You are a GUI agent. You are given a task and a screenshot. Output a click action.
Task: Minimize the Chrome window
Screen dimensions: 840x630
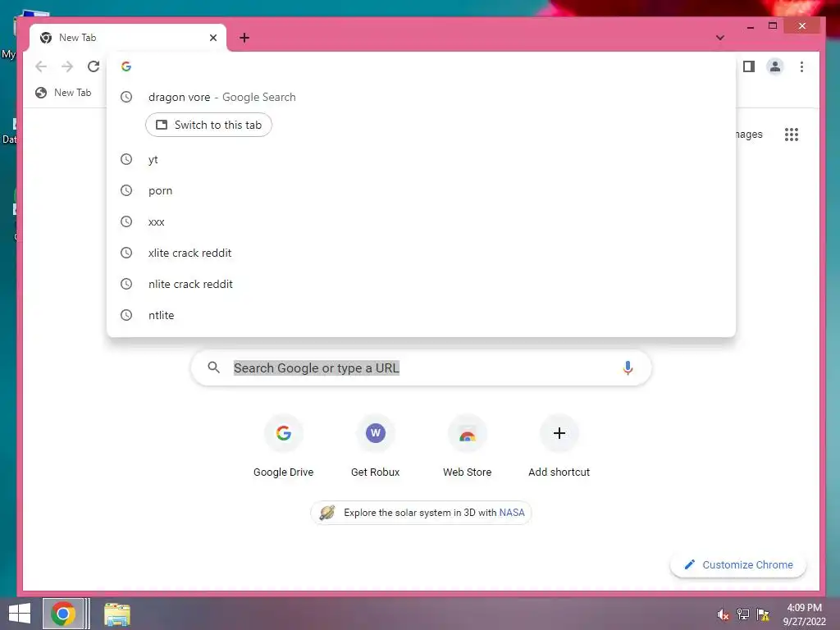coord(751,25)
